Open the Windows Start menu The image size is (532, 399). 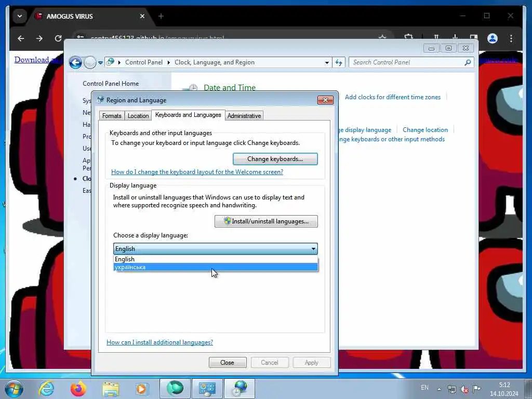(14, 389)
